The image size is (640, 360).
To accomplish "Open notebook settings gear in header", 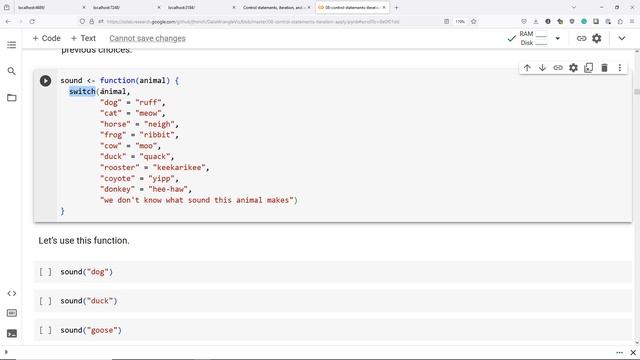I will pos(597,38).
